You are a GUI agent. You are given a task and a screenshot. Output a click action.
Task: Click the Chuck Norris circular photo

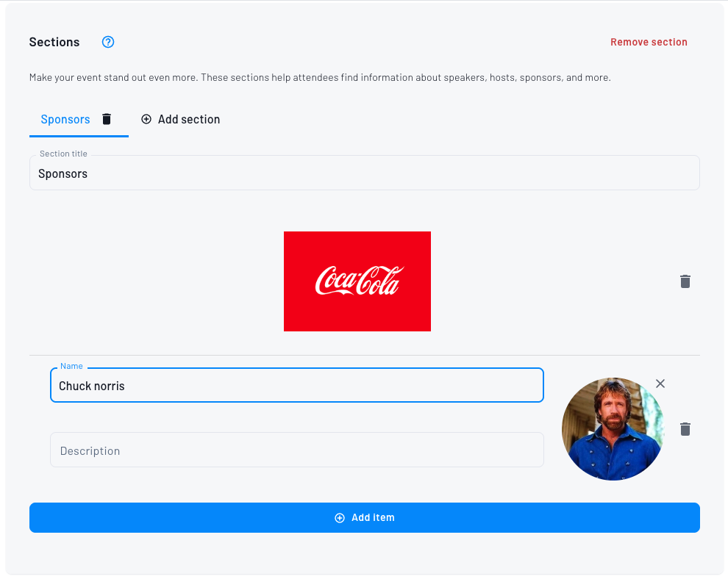[613, 429]
